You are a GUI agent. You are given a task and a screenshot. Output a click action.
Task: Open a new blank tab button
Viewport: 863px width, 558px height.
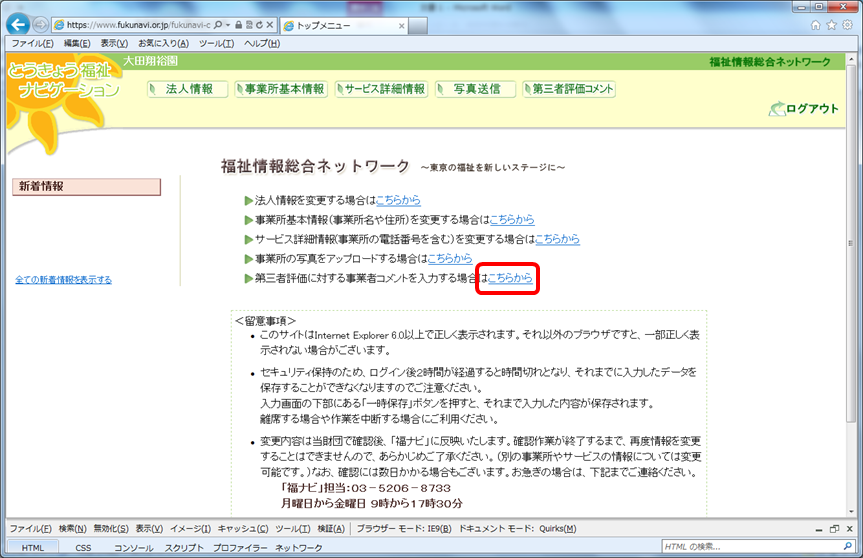[418, 26]
